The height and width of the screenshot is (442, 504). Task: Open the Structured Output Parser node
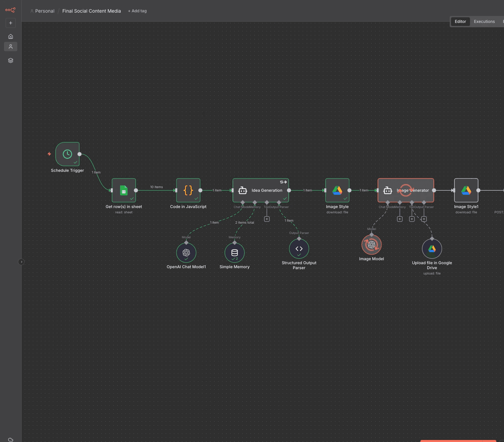point(298,249)
